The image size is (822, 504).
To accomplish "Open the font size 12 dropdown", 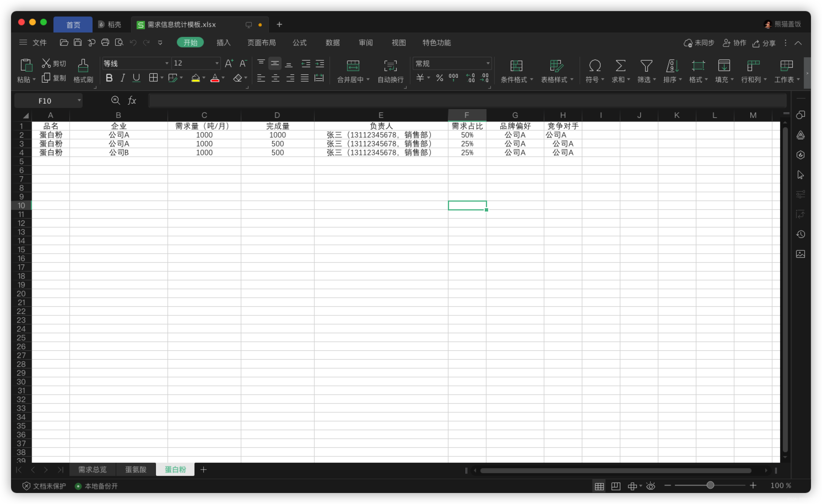I will click(x=217, y=63).
